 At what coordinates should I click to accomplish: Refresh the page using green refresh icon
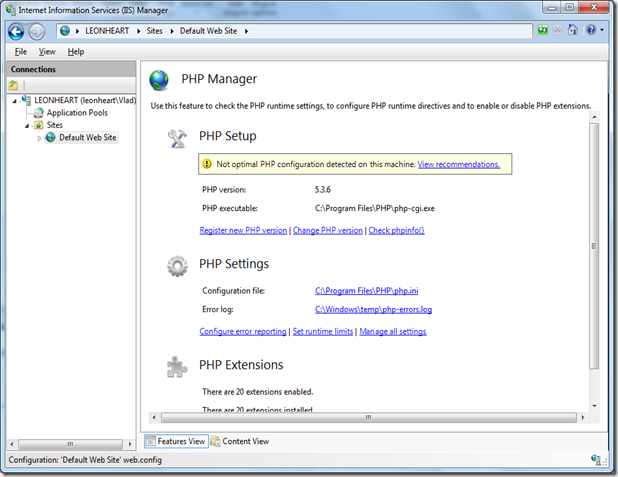point(543,30)
